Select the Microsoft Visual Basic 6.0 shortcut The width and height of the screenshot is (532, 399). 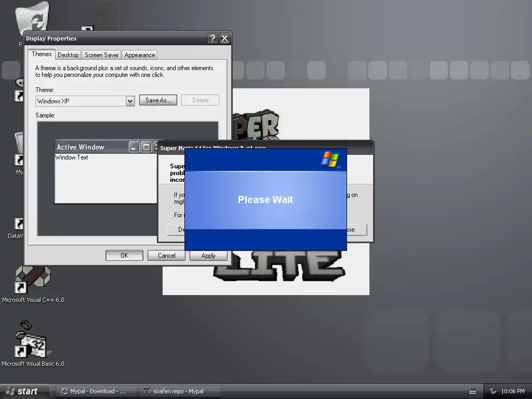(33, 344)
